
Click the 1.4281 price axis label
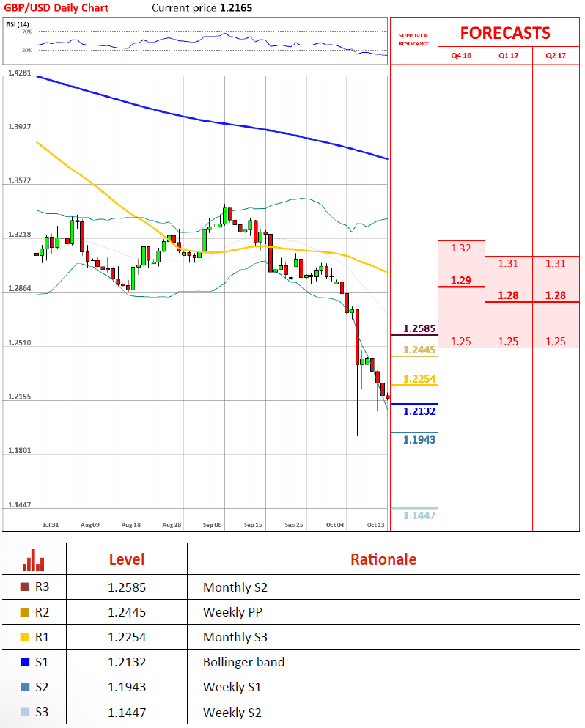click(20, 73)
